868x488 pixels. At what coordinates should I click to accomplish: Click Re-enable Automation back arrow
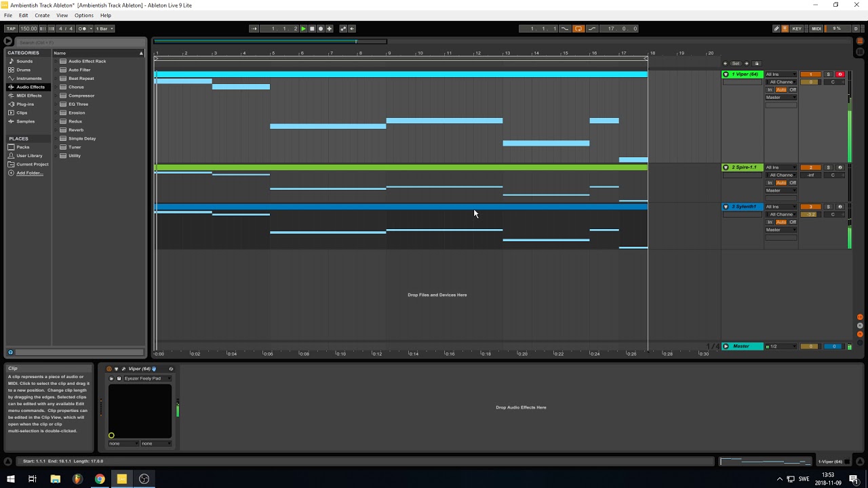pos(351,28)
